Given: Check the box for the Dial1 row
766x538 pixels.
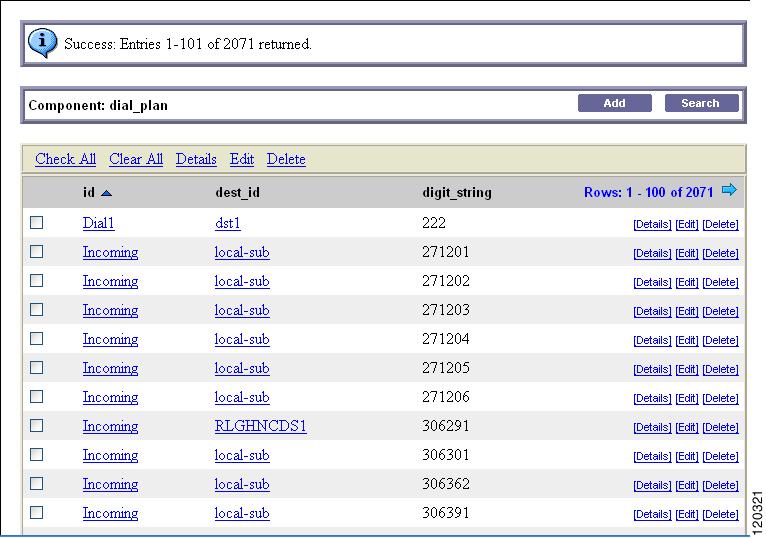Looking at the screenshot, I should tap(37, 223).
